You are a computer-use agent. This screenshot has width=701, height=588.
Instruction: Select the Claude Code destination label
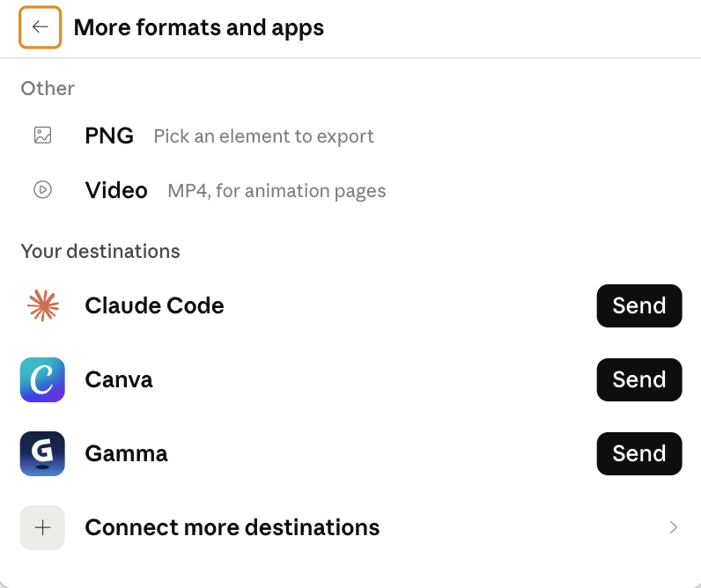point(155,305)
